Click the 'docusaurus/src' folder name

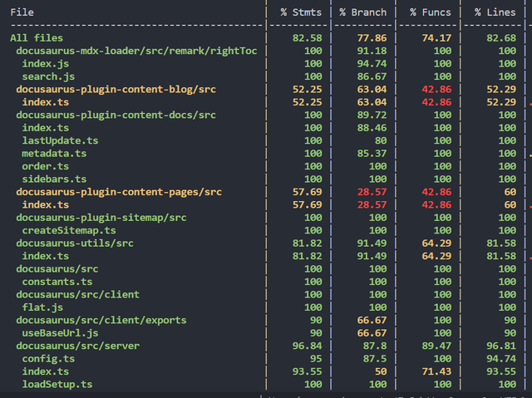57,269
